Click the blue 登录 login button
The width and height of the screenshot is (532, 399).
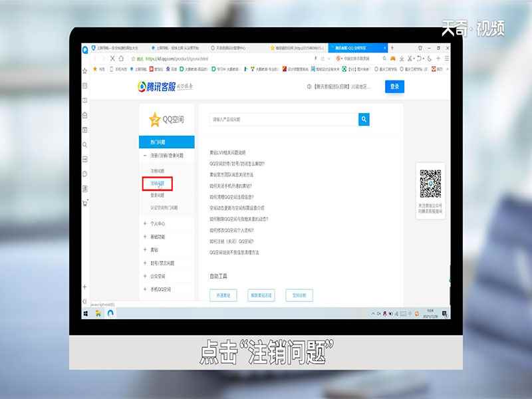[394, 86]
